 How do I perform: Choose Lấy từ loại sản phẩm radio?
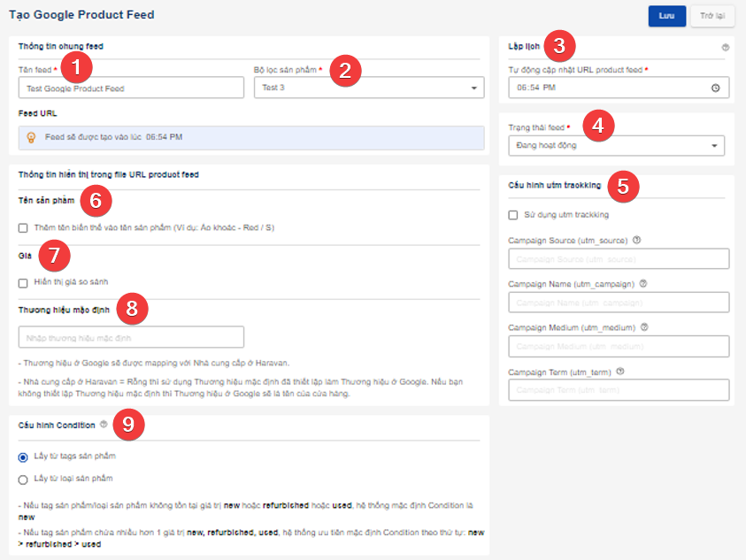point(23,479)
